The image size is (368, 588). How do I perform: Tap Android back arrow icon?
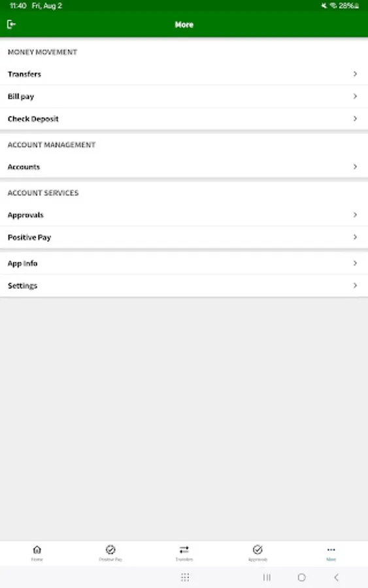[337, 577]
